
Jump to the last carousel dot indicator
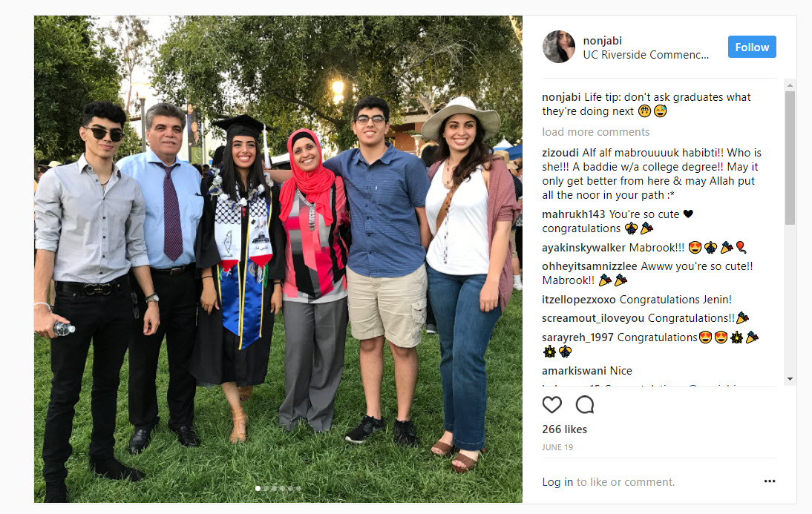(298, 489)
